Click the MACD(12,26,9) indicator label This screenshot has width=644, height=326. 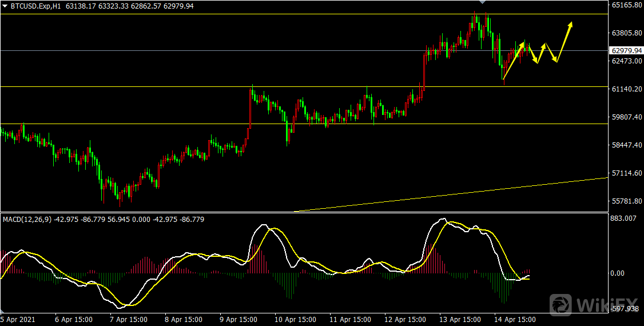[x=27, y=219]
